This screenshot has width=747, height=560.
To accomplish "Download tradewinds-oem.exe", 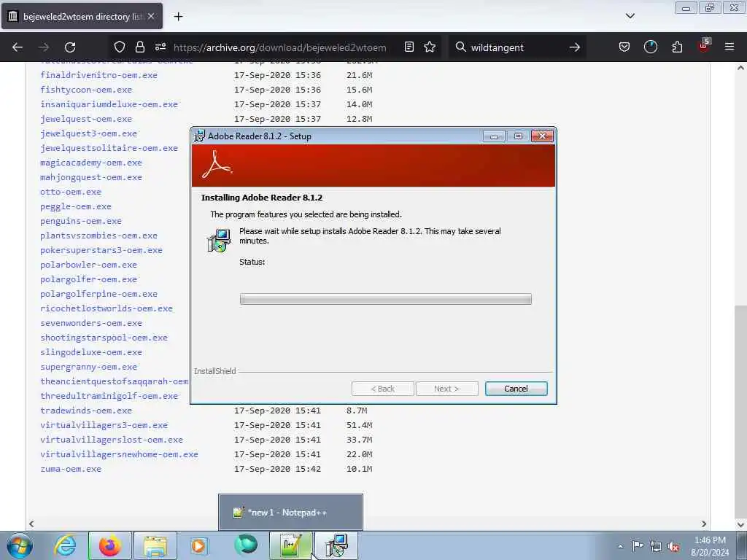I will (86, 411).
